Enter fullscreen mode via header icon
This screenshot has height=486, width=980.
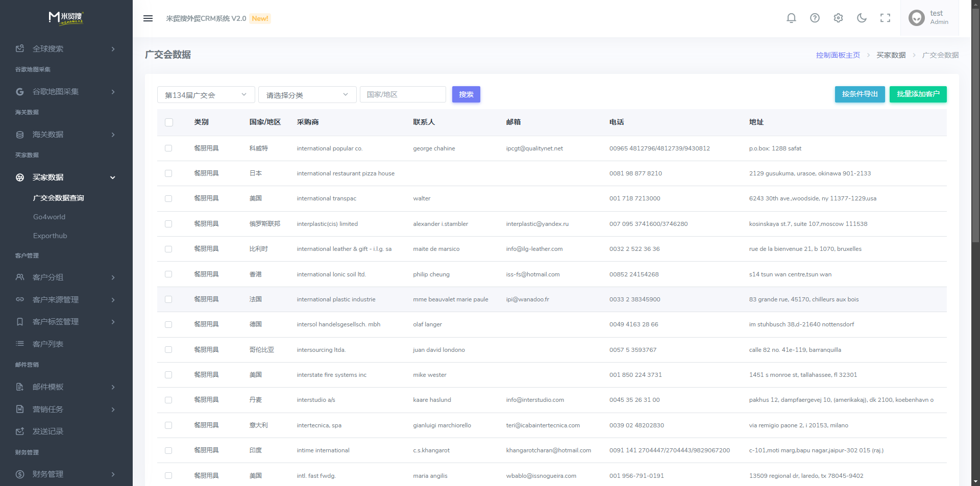(885, 18)
